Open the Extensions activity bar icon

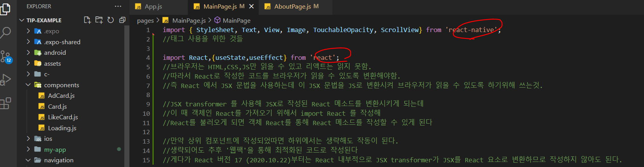tap(5, 104)
